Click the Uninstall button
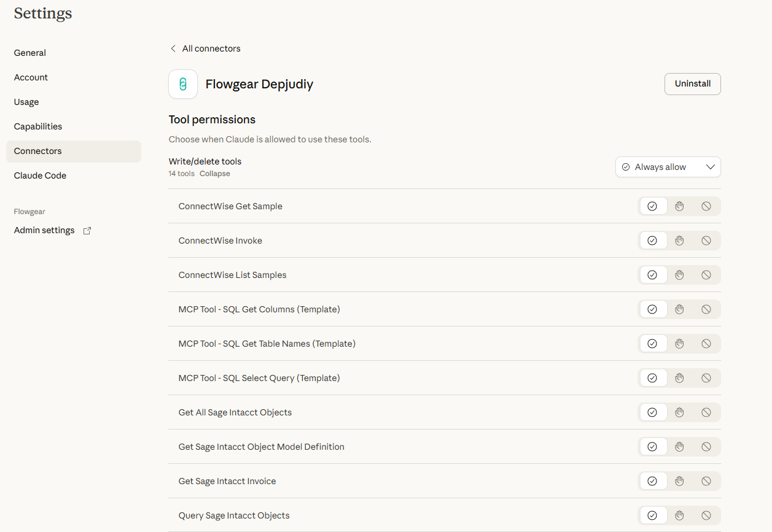The width and height of the screenshot is (772, 532). pyautogui.click(x=692, y=84)
